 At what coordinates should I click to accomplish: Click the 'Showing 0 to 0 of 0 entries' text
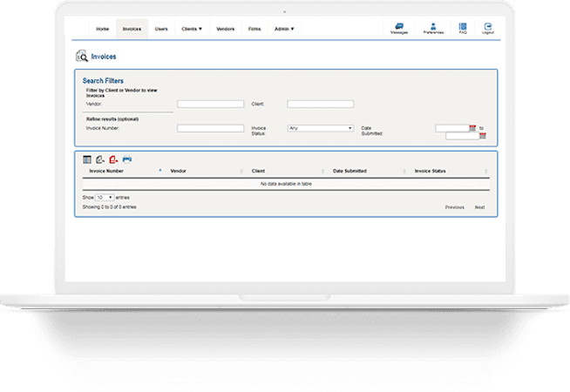[x=109, y=206]
